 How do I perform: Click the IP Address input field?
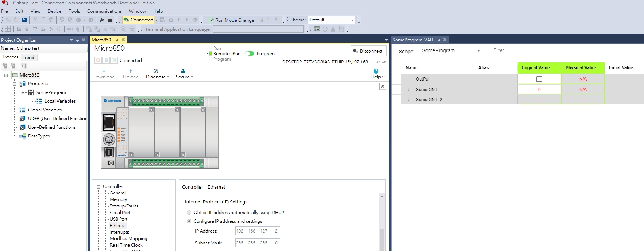click(258, 231)
